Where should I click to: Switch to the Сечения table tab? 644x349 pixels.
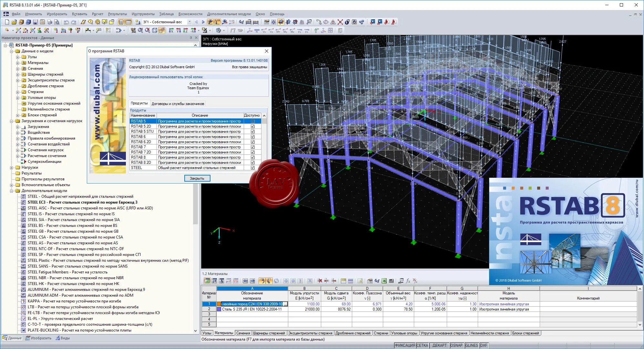(x=243, y=333)
